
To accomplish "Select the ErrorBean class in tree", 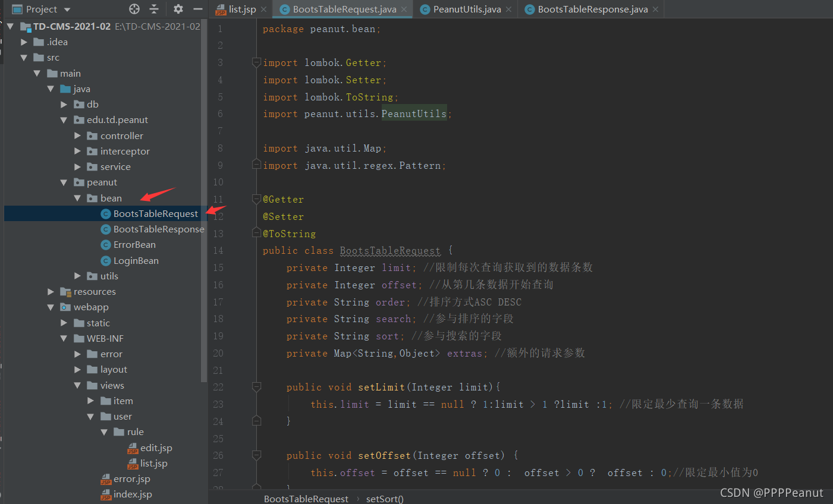I will point(134,245).
